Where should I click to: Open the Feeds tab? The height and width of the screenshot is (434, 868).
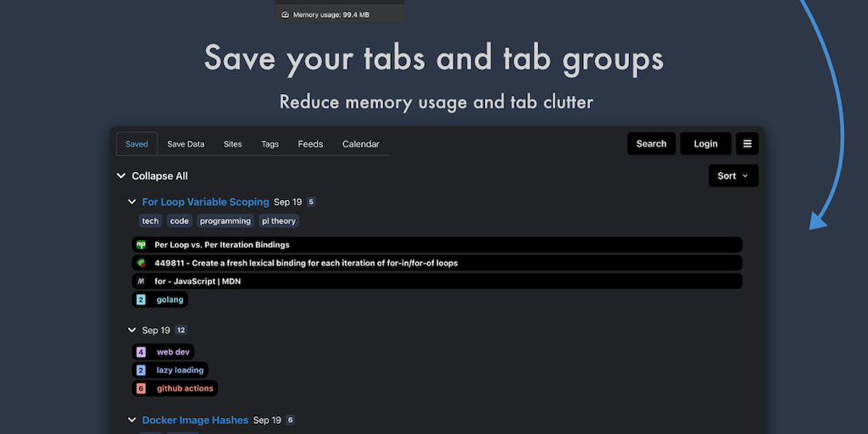pos(310,144)
